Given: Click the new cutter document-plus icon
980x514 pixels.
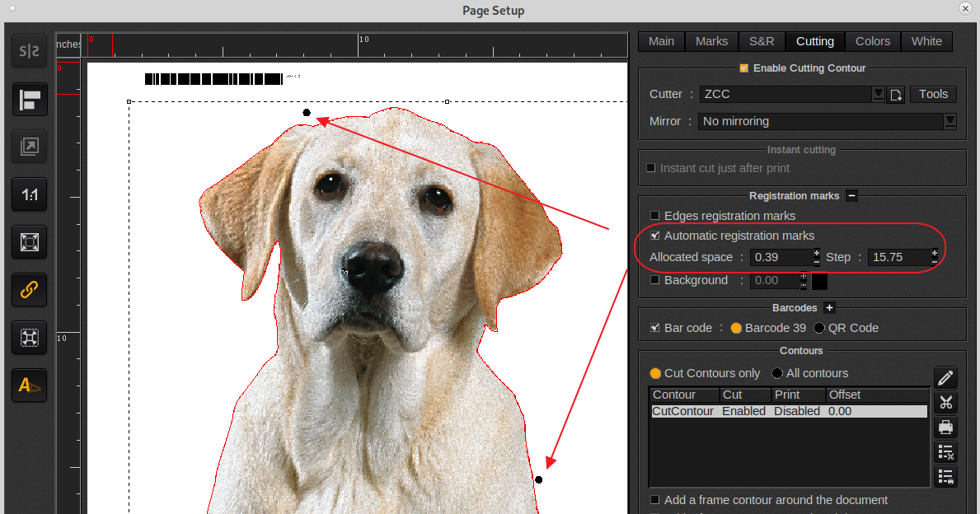Looking at the screenshot, I should pos(896,95).
